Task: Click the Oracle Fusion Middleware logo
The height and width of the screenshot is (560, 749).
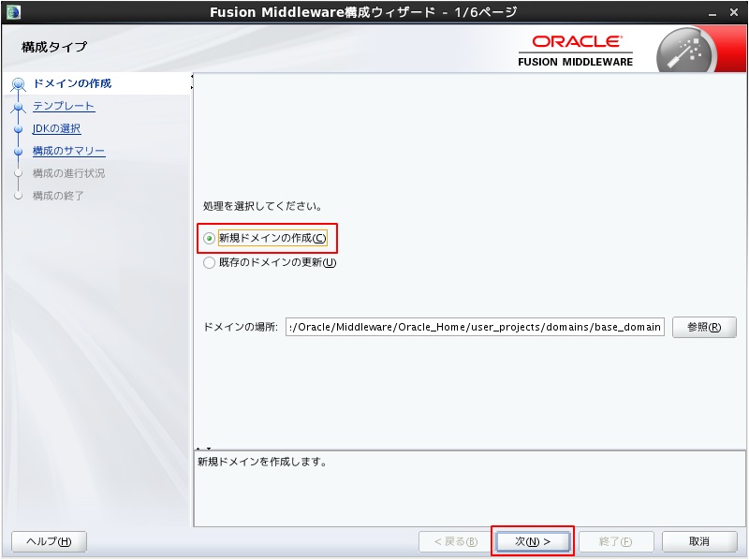Action: (x=576, y=51)
